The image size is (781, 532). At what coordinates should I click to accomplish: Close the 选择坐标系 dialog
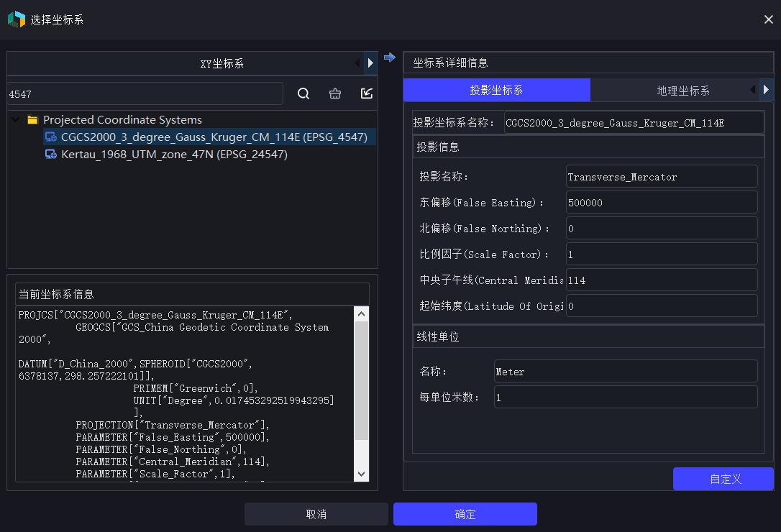(769, 19)
